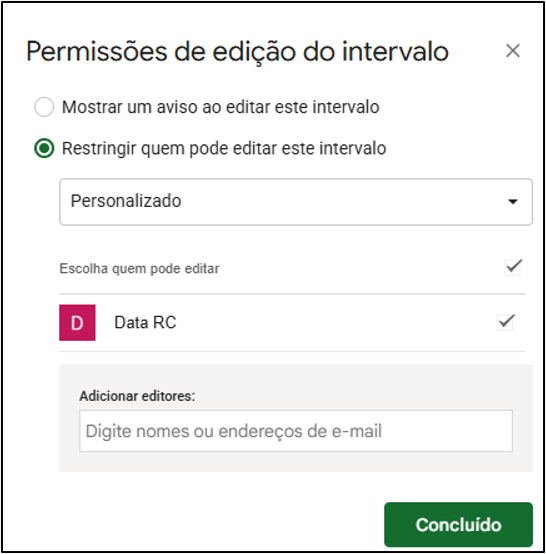The width and height of the screenshot is (546, 554).
Task: Click the 'Permissões de edição do intervalo' title
Action: [x=237, y=52]
